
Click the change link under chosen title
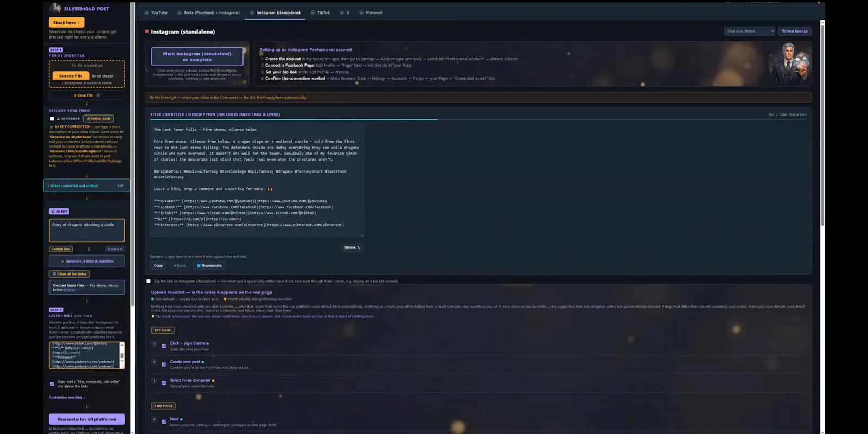[69, 290]
